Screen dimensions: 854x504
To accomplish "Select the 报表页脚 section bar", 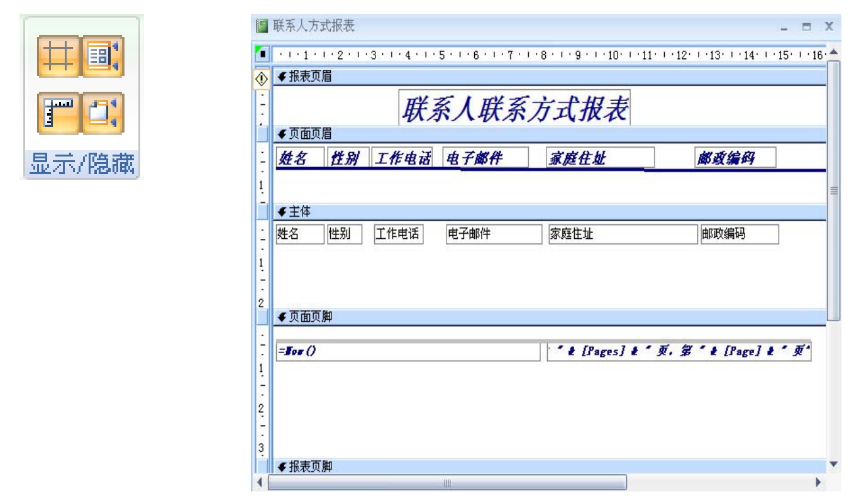I will 547,466.
